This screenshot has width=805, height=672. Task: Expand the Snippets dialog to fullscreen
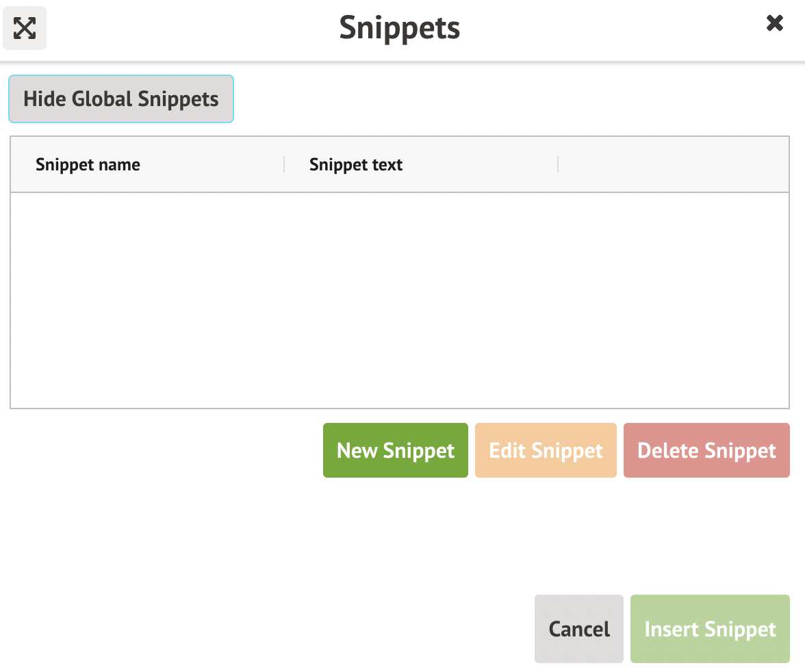25,28
